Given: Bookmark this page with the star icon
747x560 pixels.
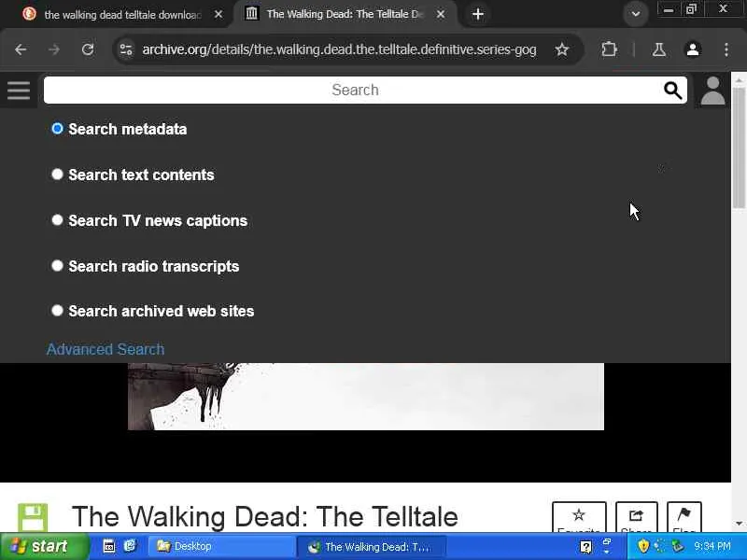Looking at the screenshot, I should tap(562, 49).
